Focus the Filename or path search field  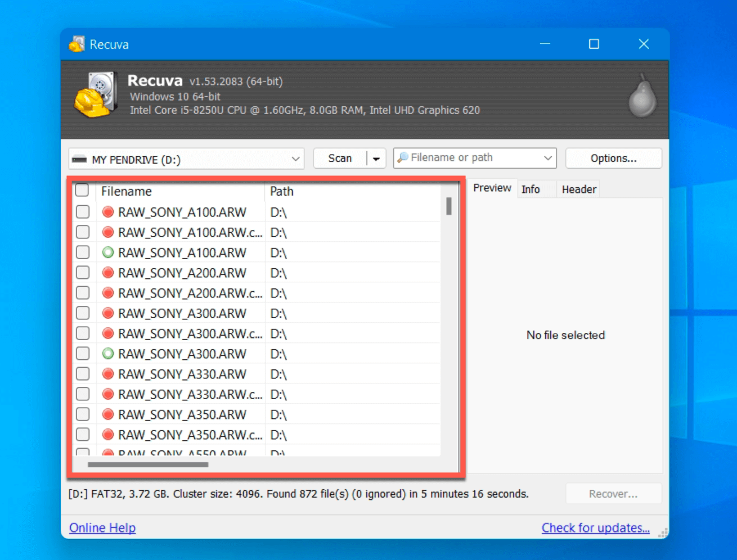474,158
